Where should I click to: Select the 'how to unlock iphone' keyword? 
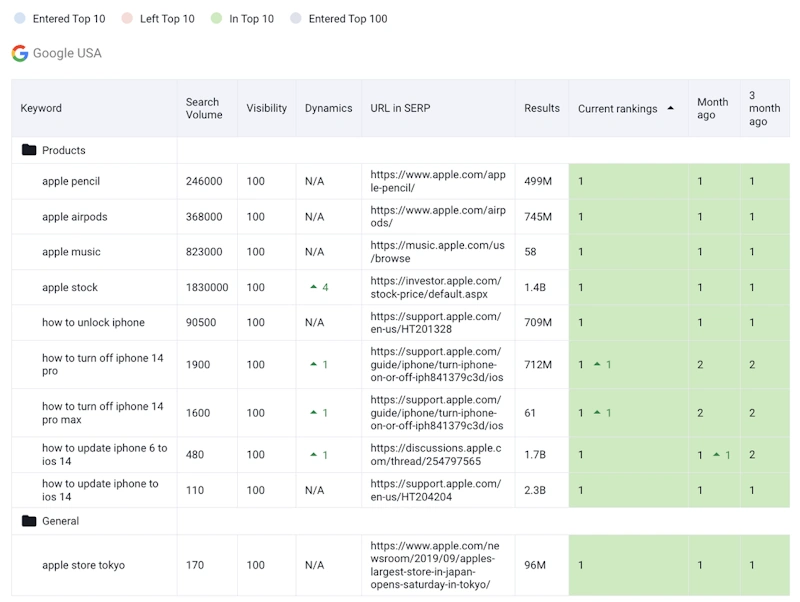point(93,322)
